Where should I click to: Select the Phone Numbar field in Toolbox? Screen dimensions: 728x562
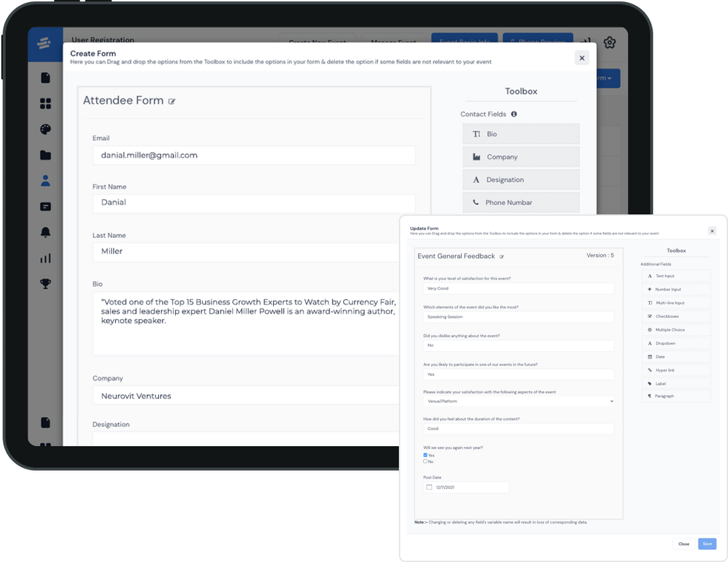tap(521, 202)
